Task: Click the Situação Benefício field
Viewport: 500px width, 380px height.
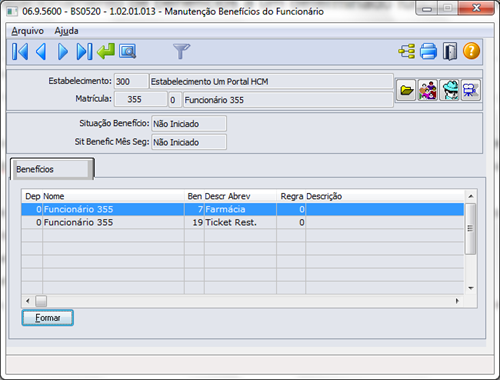Action: (189, 124)
